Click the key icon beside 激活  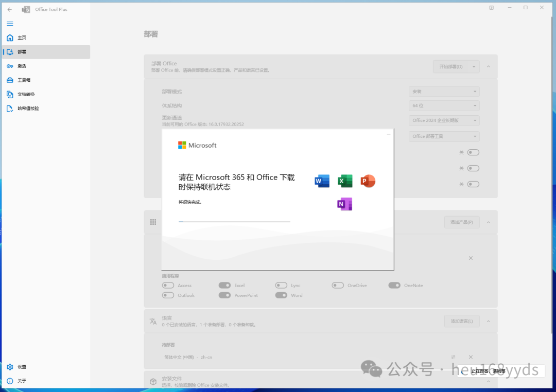coord(10,66)
